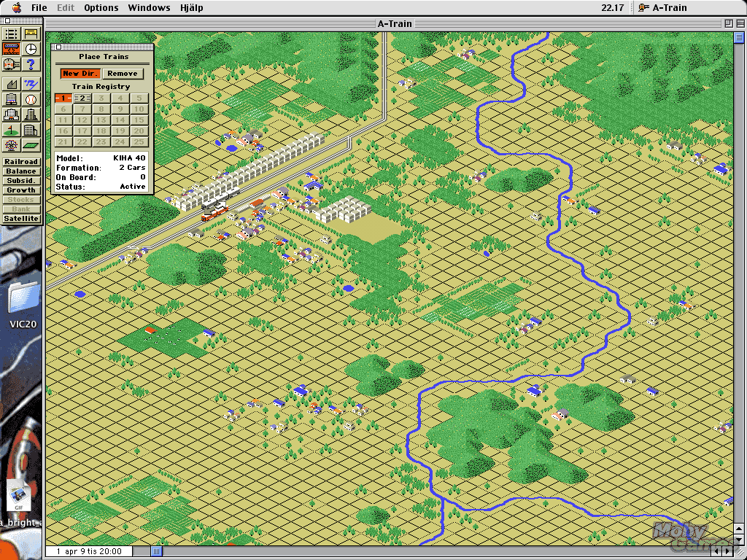Click the vertical scrollbar thumb of the map
The width and height of the screenshot is (747, 560).
tap(739, 37)
